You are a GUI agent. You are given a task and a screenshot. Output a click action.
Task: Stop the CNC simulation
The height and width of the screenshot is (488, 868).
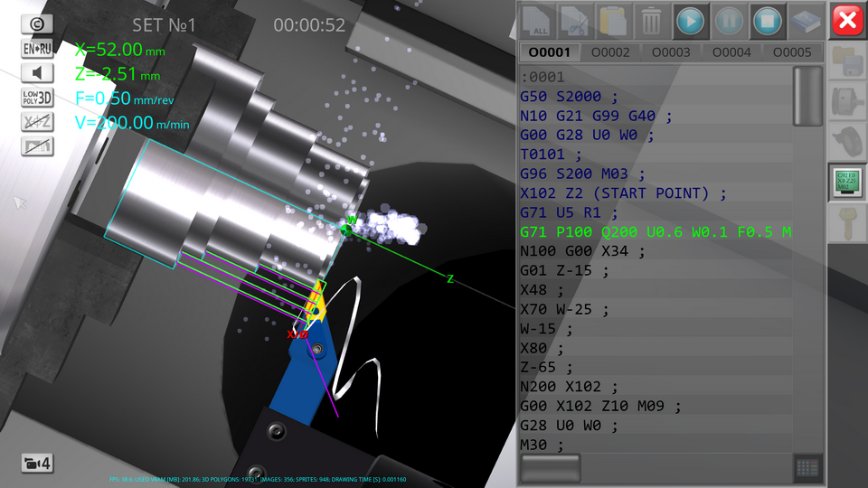point(768,20)
